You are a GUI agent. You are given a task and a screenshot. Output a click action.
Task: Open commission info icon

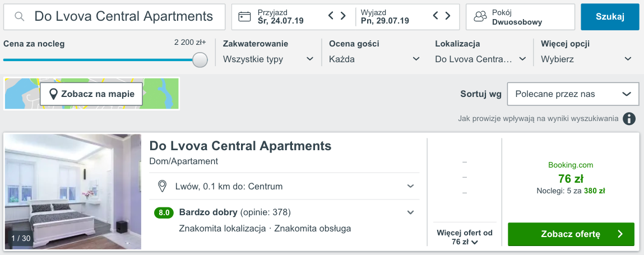tap(629, 119)
